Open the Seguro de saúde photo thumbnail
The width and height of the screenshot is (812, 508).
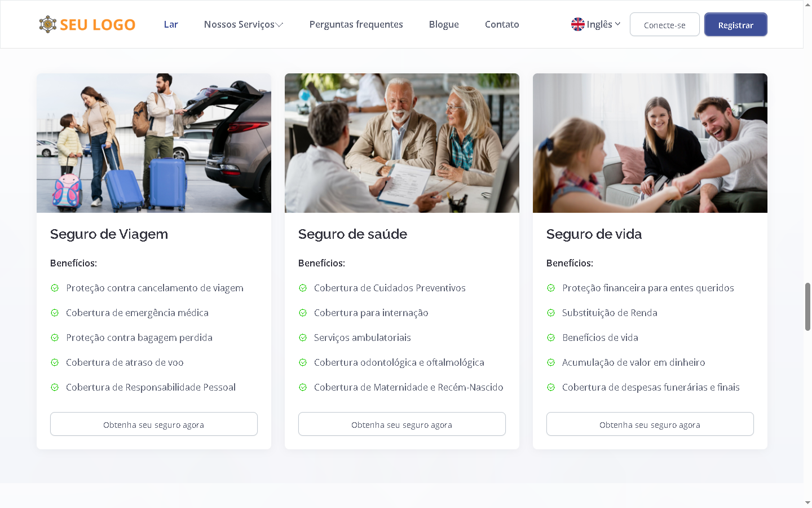tap(402, 143)
